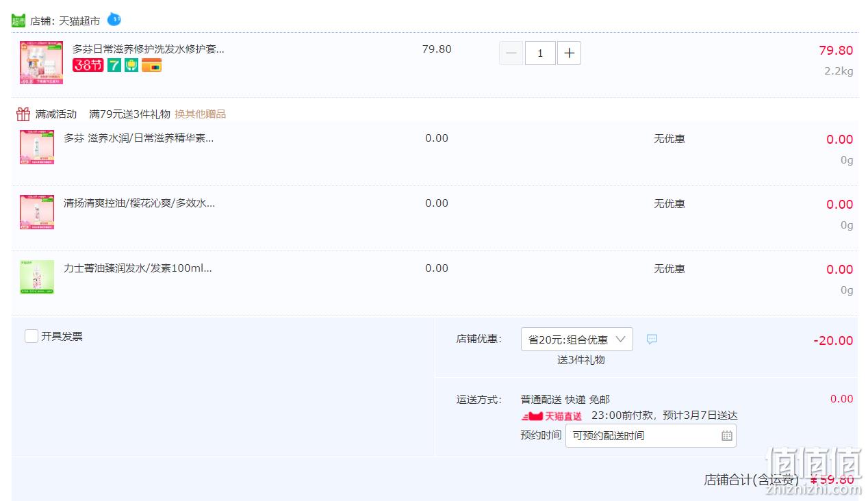Click the 2.2kg weight text

[x=839, y=71]
